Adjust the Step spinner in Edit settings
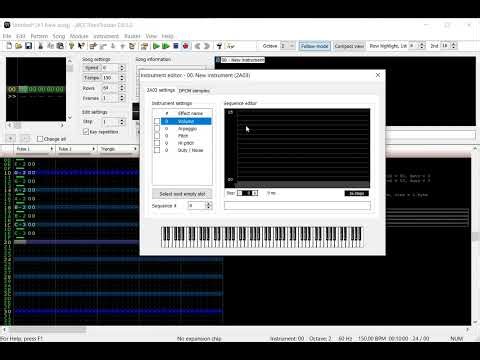The height and width of the screenshot is (360, 480). [x=122, y=122]
